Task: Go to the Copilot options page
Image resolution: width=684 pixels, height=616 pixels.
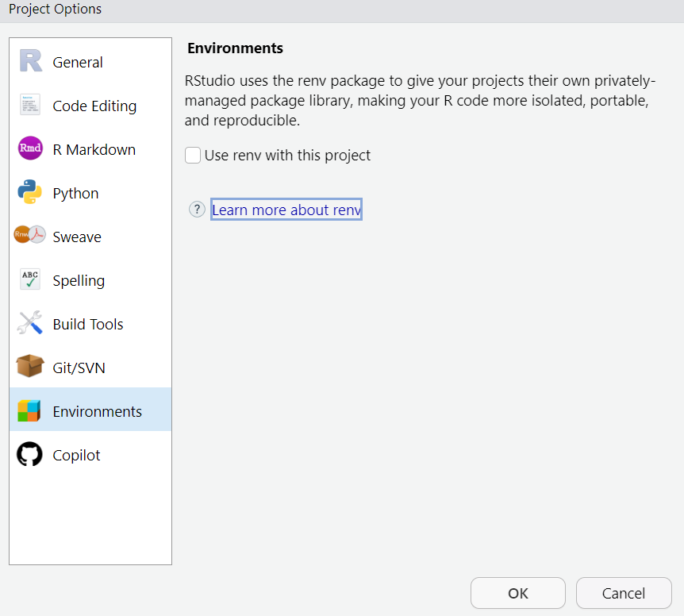Action: [x=76, y=455]
